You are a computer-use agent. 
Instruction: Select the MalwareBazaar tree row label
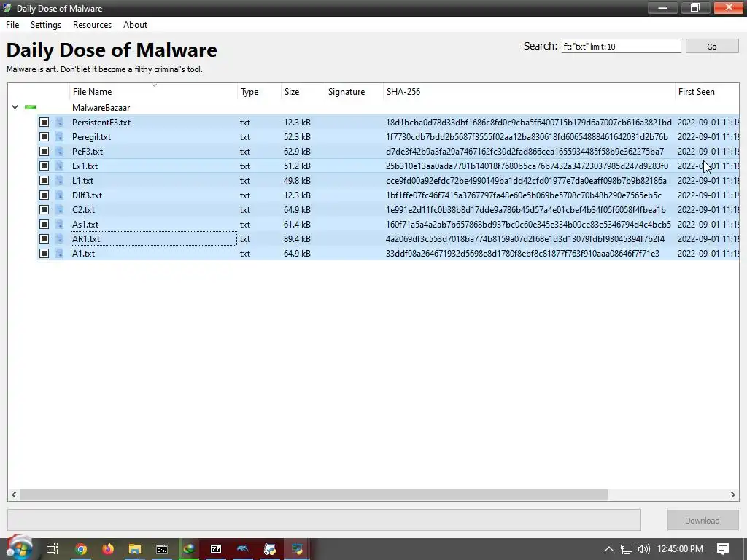101,108
